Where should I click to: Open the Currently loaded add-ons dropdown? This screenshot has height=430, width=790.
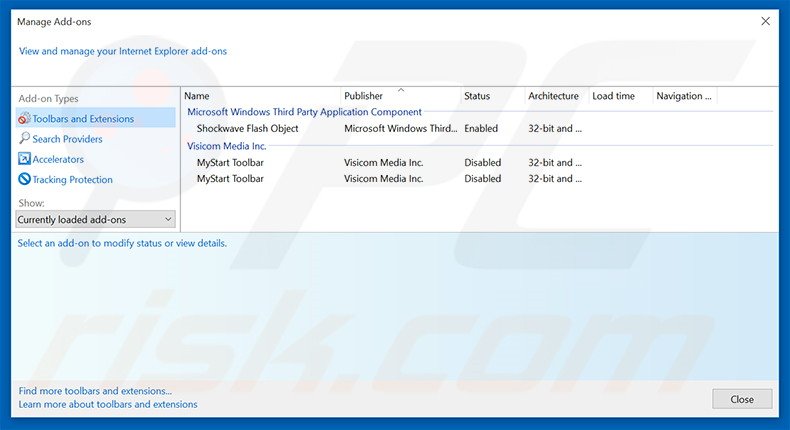point(95,220)
